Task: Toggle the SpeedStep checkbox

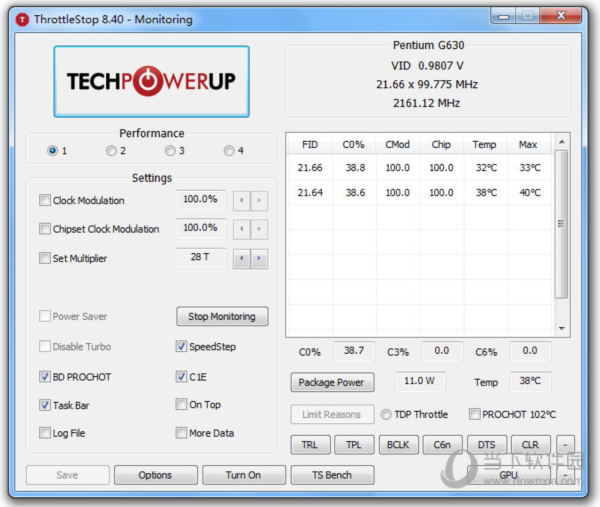Action: (x=181, y=346)
